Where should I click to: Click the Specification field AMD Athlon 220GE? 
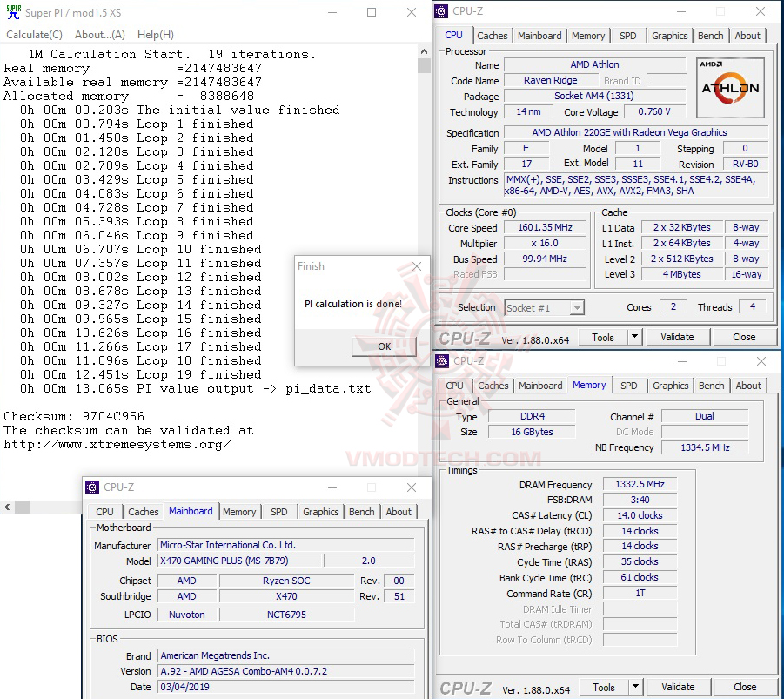[x=636, y=132]
